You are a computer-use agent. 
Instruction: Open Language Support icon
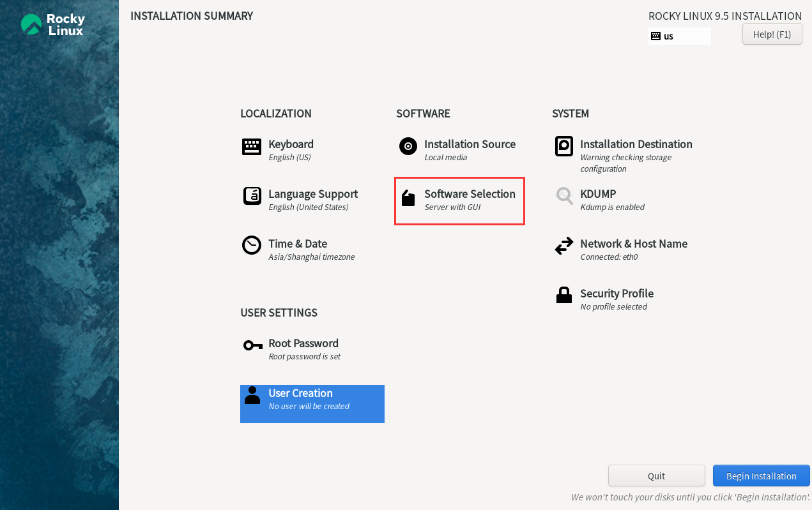pyautogui.click(x=252, y=196)
